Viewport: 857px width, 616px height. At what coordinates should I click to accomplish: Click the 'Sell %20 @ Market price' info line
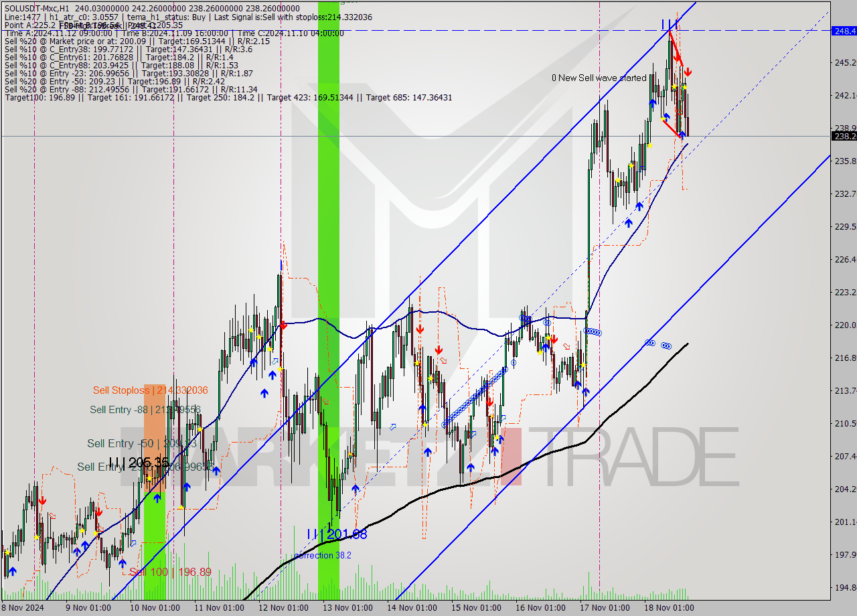pyautogui.click(x=137, y=41)
